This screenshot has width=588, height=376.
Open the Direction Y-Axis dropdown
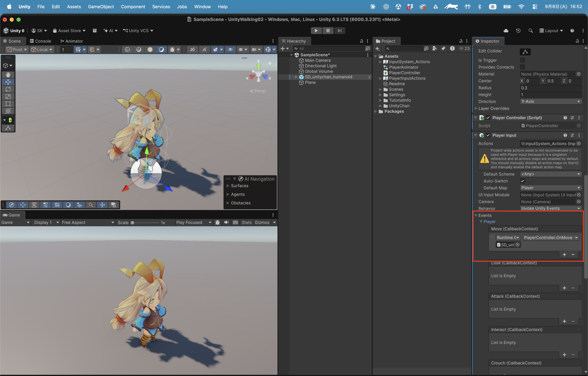pos(551,101)
